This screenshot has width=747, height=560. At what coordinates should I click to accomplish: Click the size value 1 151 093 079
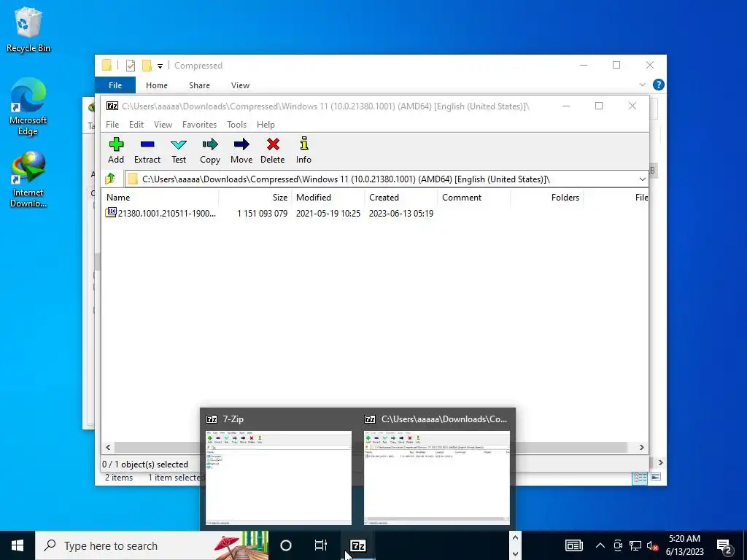pos(262,214)
